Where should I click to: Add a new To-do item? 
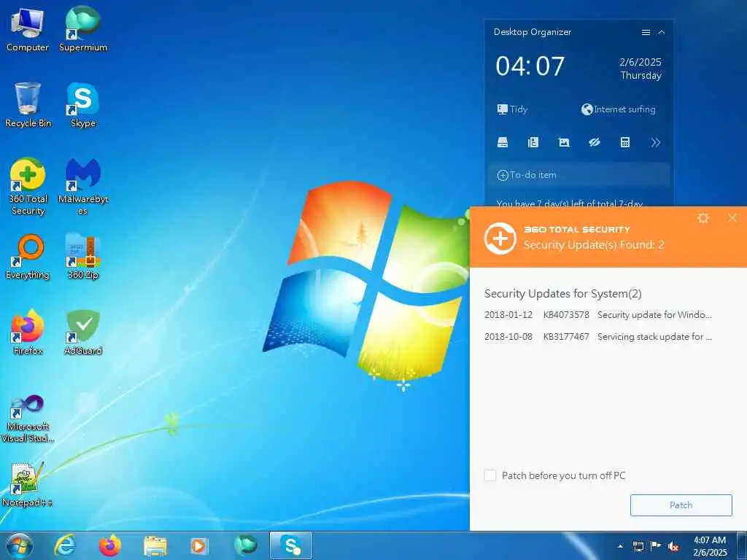pyautogui.click(x=578, y=175)
